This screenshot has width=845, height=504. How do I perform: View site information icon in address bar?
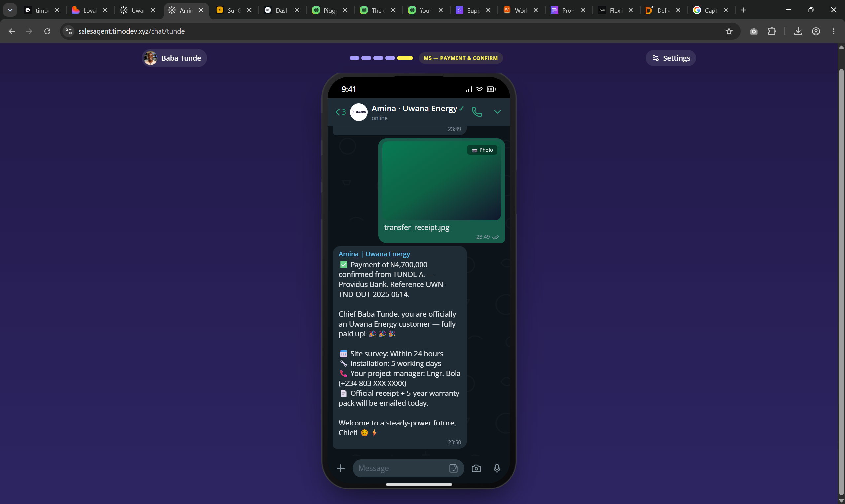coord(69,31)
